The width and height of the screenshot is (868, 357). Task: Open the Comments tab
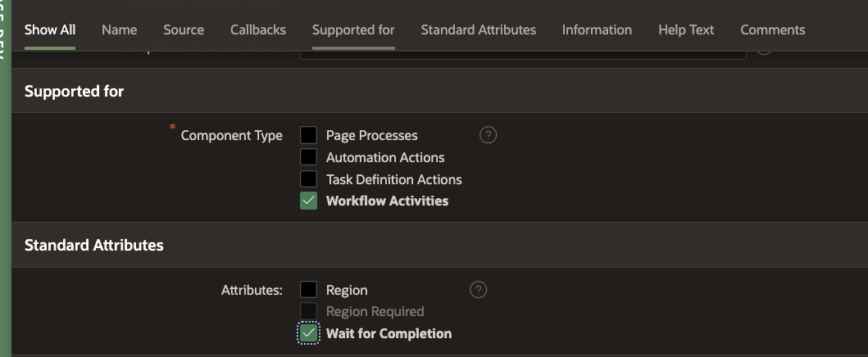772,29
